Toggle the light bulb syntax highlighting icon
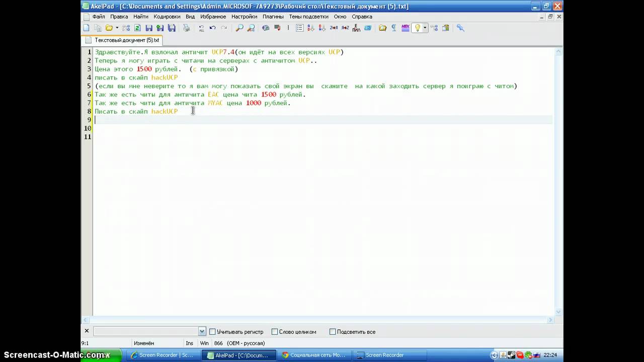This screenshot has width=644, height=362. pyautogui.click(x=417, y=28)
